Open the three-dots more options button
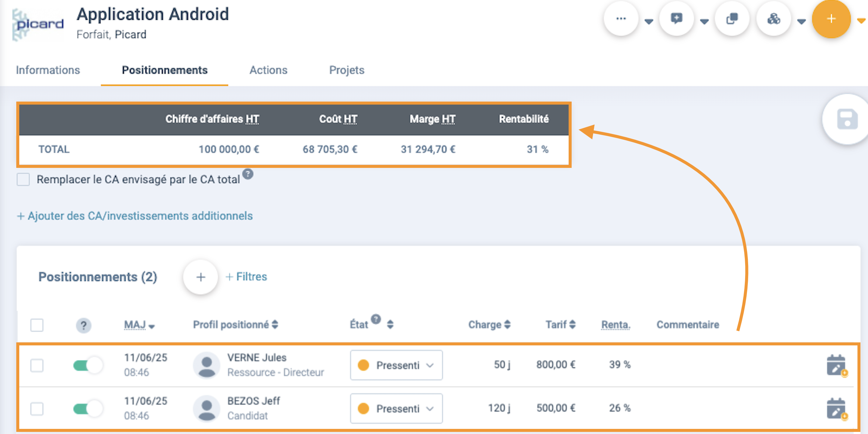The image size is (868, 434). pyautogui.click(x=621, y=19)
